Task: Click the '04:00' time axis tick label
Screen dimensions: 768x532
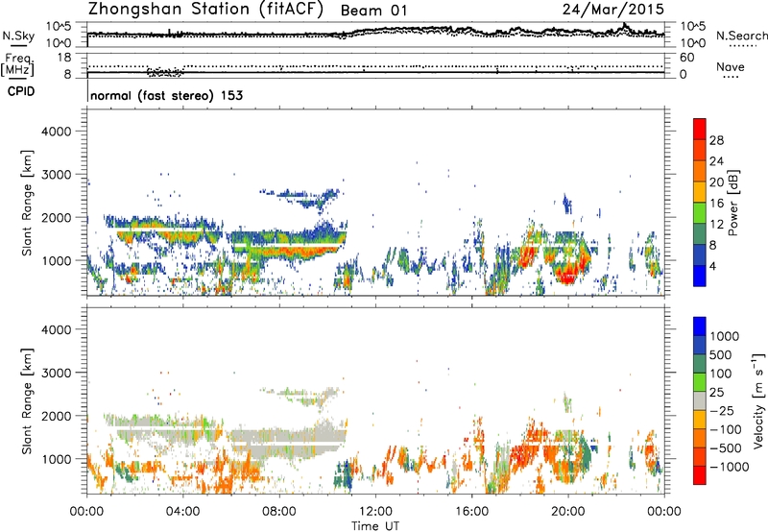Action: tap(183, 512)
